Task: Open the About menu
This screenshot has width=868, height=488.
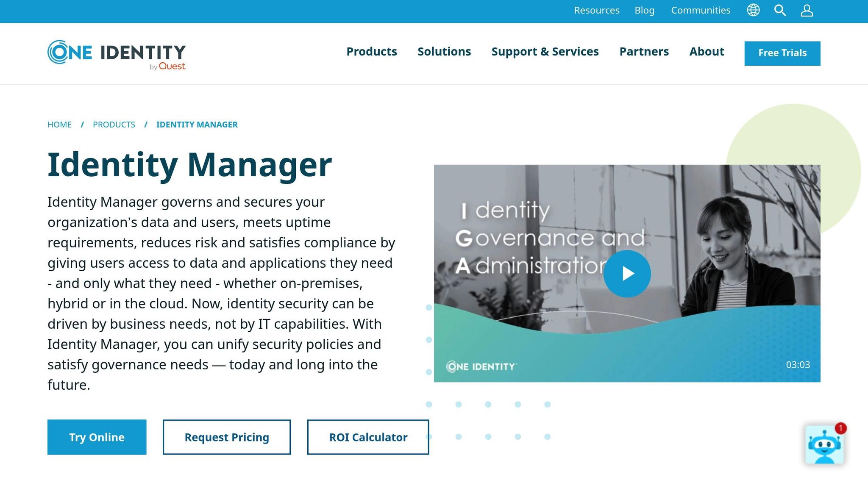Action: 707,52
